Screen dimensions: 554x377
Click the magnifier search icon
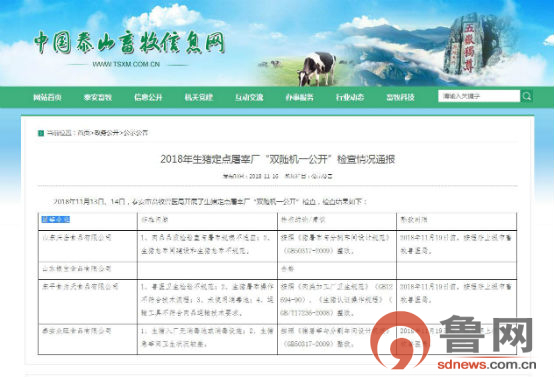pyautogui.click(x=527, y=96)
